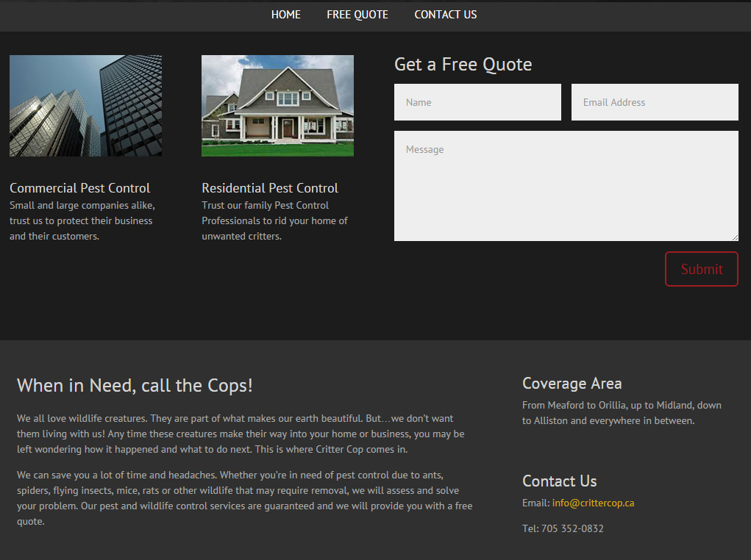Click the coverage text mentioning Meaford to Orillia
The width and height of the screenshot is (751, 560).
(x=622, y=413)
